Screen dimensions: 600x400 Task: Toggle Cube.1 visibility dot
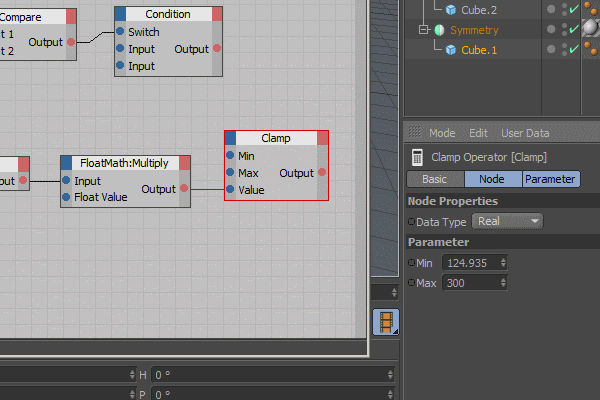(x=551, y=49)
